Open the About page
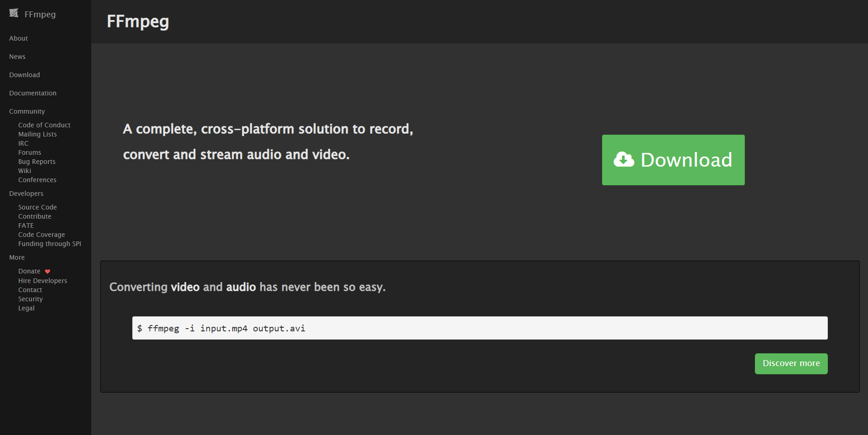 pyautogui.click(x=18, y=38)
